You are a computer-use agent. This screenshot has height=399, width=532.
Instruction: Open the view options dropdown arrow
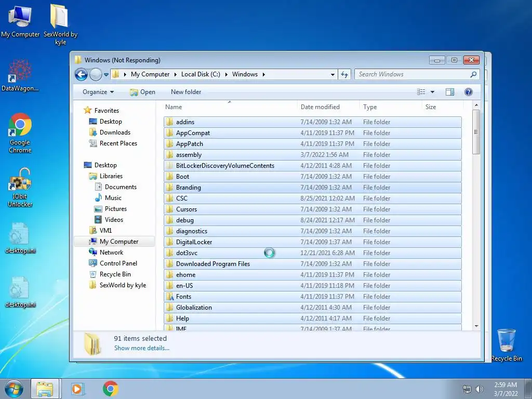coord(432,92)
